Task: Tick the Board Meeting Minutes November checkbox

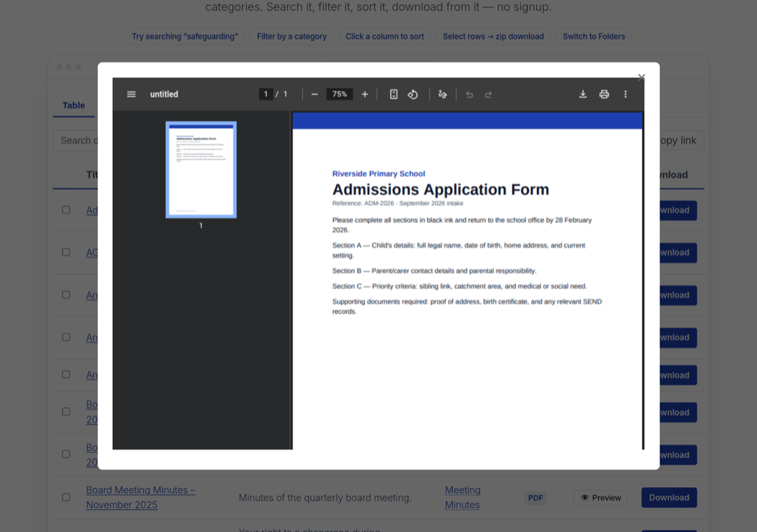Action: pyautogui.click(x=66, y=497)
